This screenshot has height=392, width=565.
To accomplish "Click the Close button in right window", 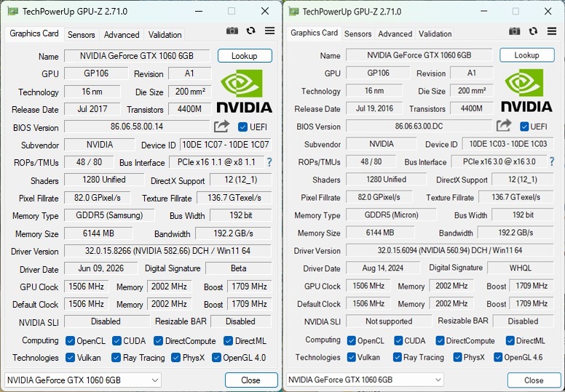I will (x=534, y=380).
